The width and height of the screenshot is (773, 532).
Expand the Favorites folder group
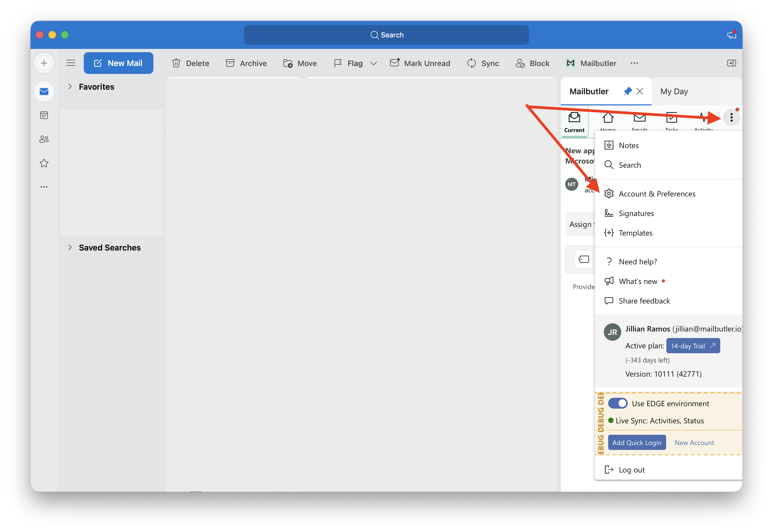pos(70,87)
